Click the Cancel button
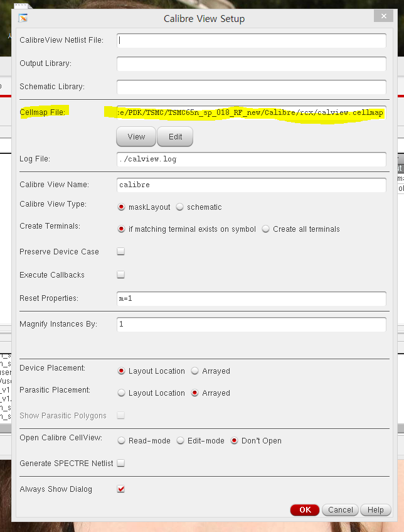404x532 pixels. click(x=340, y=509)
